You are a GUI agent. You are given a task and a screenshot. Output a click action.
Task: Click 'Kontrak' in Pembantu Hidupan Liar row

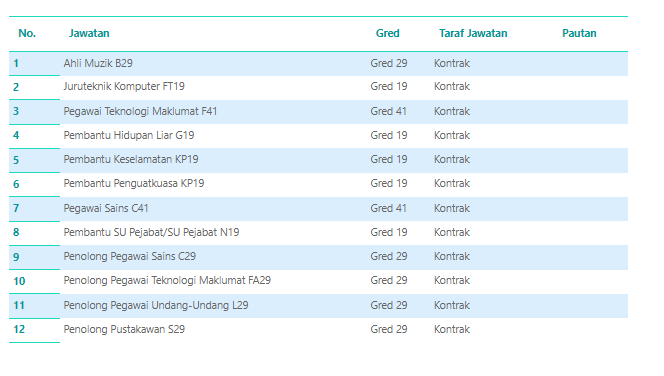click(x=452, y=135)
